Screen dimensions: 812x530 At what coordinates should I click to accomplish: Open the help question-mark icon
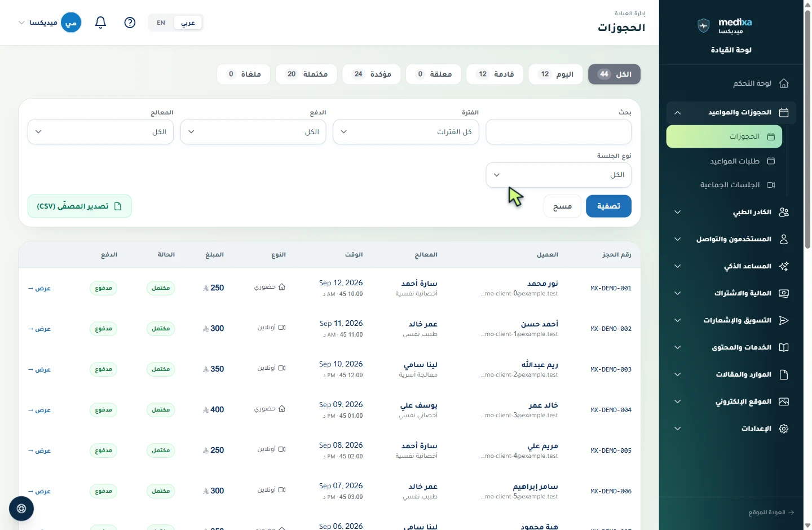coord(130,23)
